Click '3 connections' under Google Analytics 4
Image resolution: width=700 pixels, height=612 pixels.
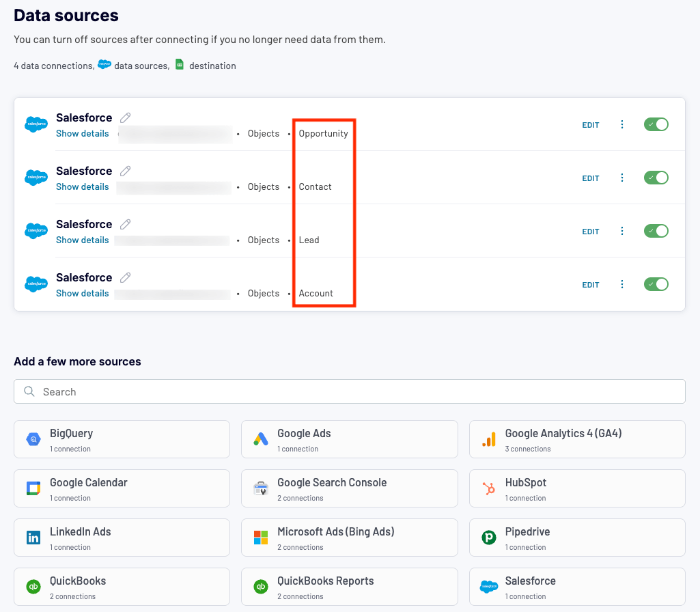pyautogui.click(x=528, y=449)
